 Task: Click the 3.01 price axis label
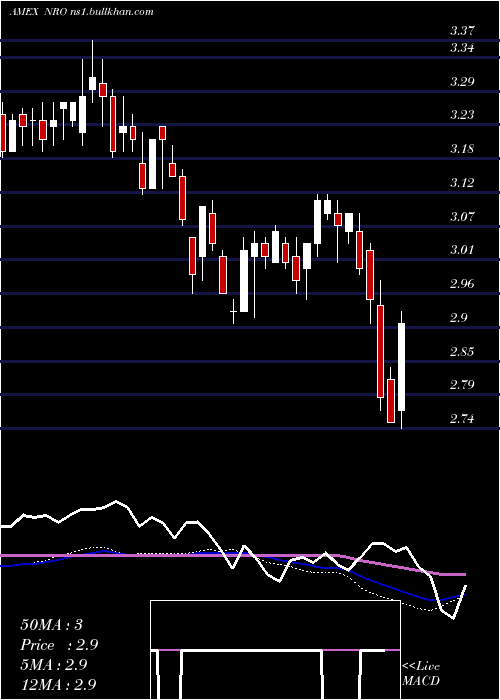point(462,250)
